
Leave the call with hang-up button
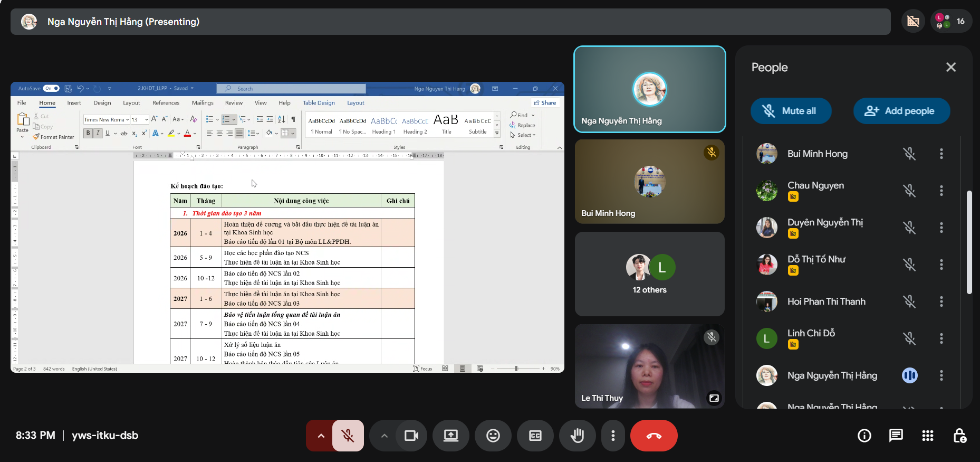654,436
